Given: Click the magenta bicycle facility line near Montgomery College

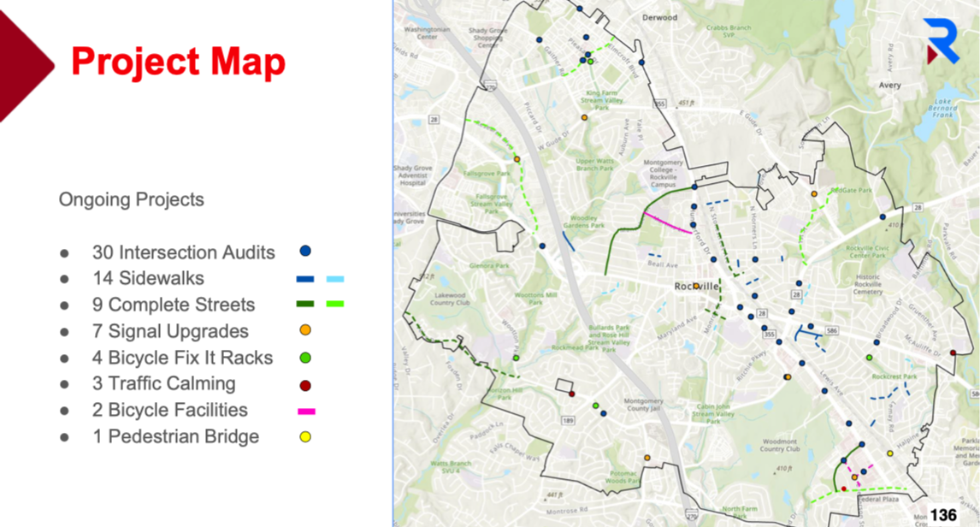Looking at the screenshot, I should pos(667,222).
